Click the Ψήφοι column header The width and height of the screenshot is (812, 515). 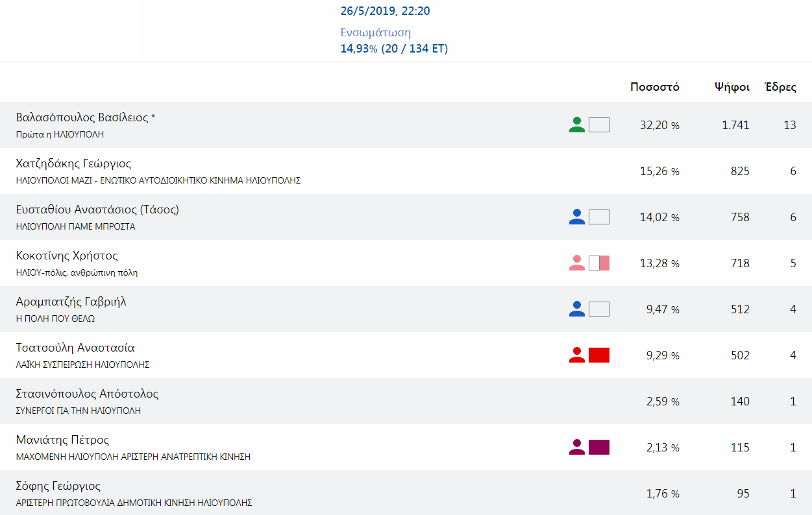(x=732, y=87)
